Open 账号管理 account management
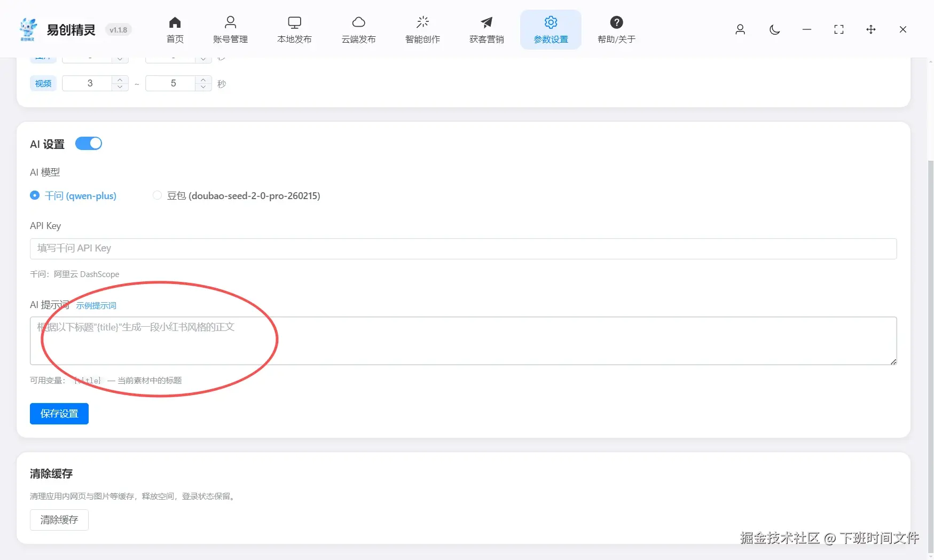 pos(230,30)
